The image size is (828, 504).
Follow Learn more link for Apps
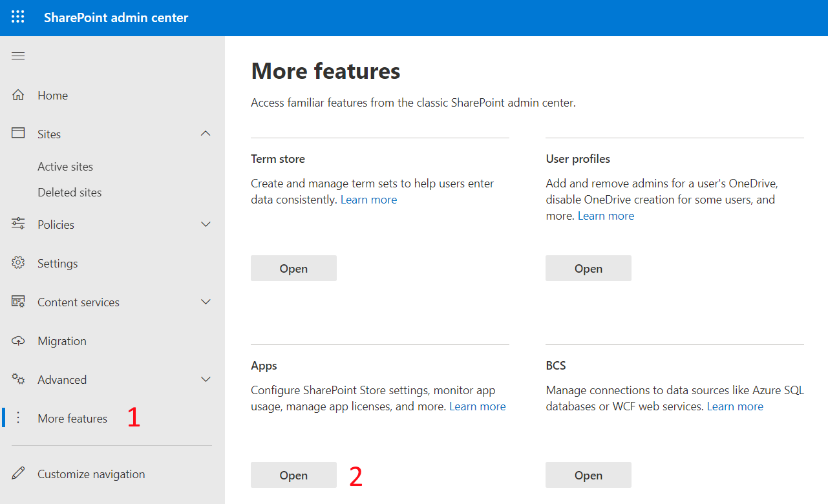[478, 406]
